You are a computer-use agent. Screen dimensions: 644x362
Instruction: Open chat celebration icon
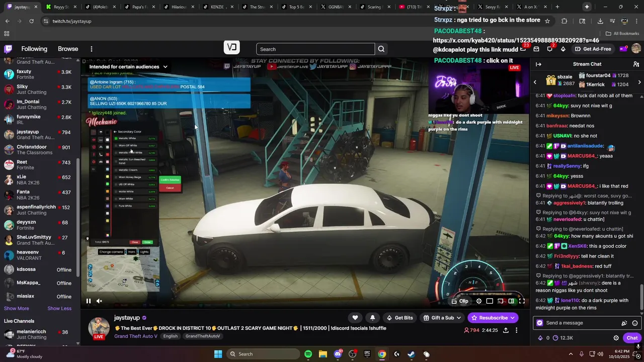click(624, 323)
